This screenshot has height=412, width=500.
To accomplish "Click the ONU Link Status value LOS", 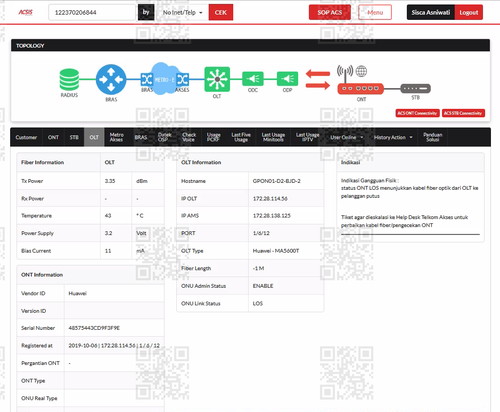I will pyautogui.click(x=258, y=303).
